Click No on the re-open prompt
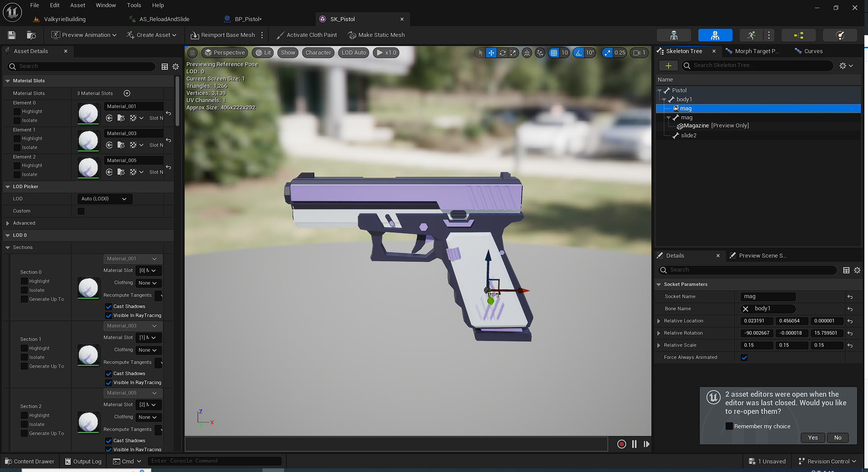The width and height of the screenshot is (868, 472). tap(837, 438)
